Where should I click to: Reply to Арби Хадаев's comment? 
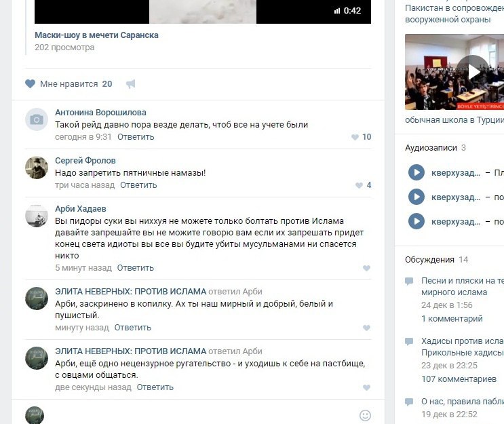coord(135,268)
